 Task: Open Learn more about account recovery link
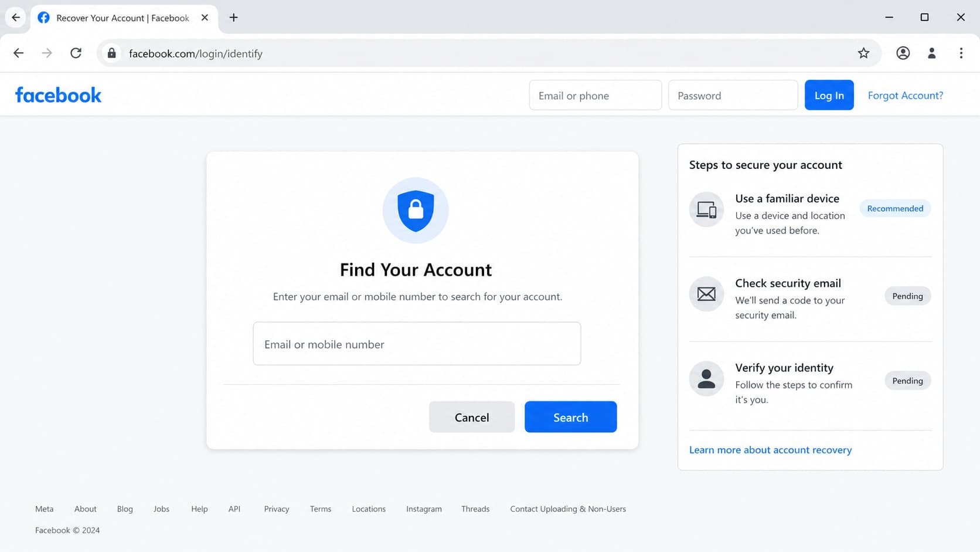pyautogui.click(x=770, y=450)
